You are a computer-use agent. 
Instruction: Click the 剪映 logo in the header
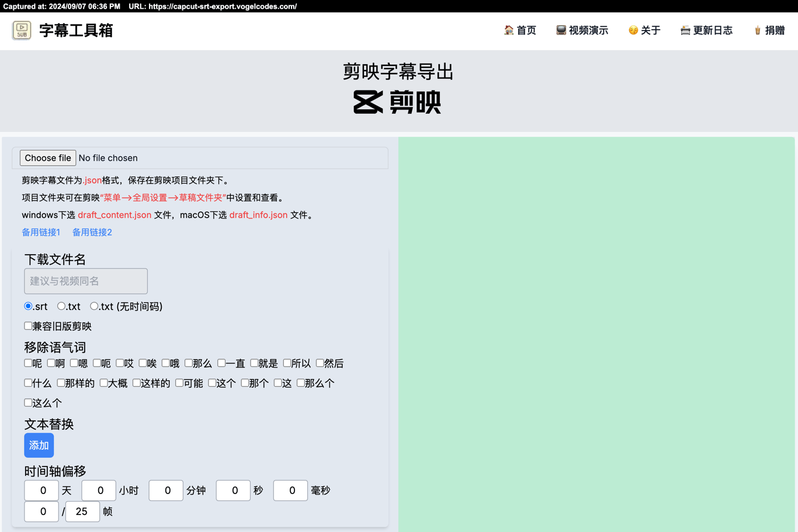[x=397, y=102]
